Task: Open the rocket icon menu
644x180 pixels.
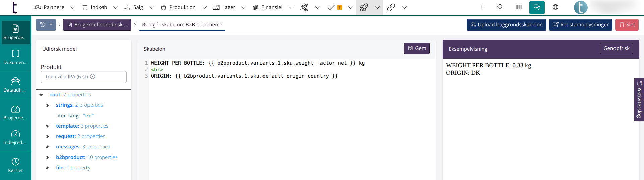Action: (364, 7)
